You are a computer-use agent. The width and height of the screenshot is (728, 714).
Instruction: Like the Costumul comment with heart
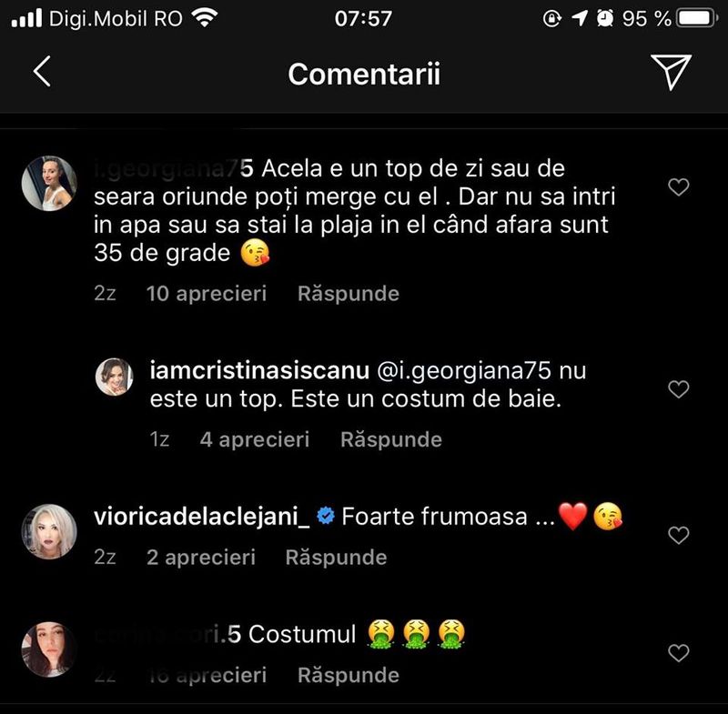679,653
